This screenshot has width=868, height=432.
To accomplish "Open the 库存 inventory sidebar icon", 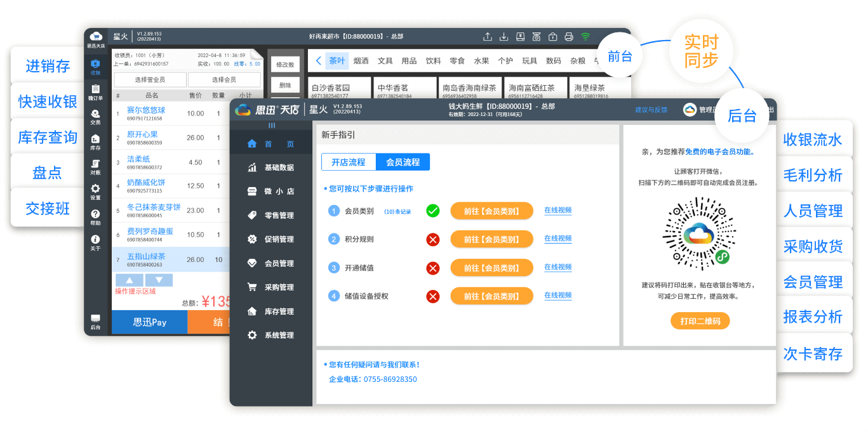I will coord(95,142).
